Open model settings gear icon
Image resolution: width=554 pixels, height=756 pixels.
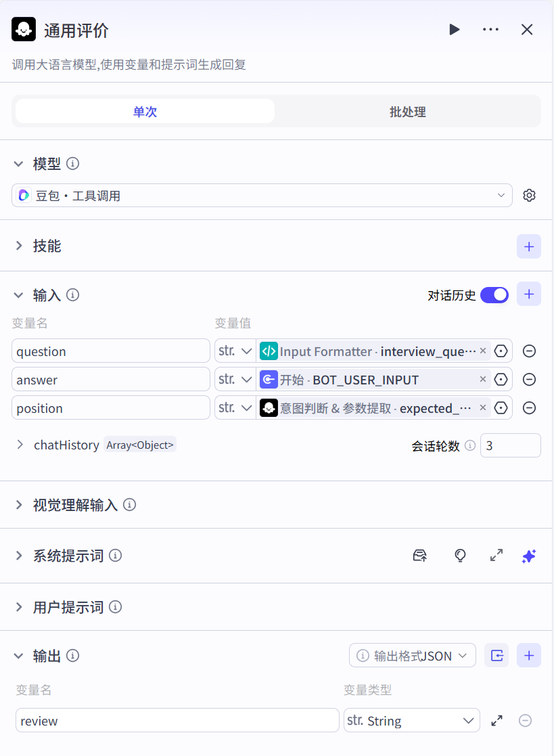click(529, 196)
